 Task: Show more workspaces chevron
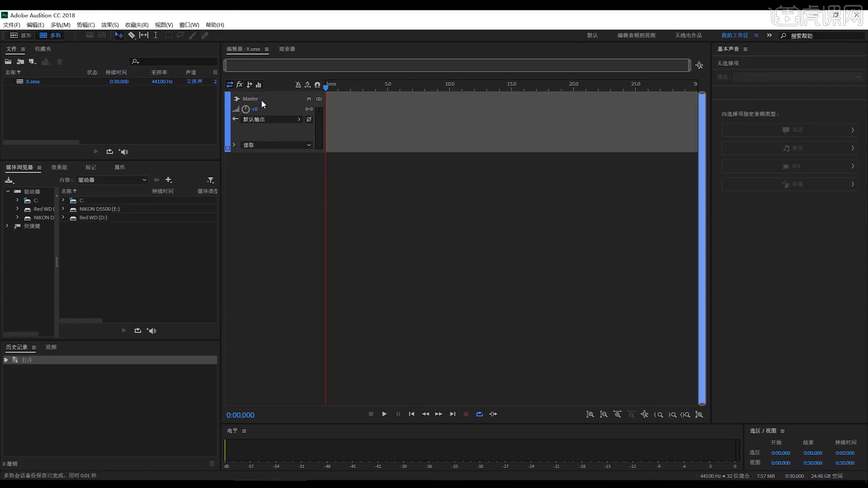[x=769, y=35]
